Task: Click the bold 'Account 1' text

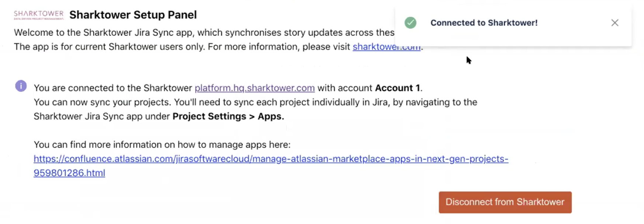Action: pos(397,88)
